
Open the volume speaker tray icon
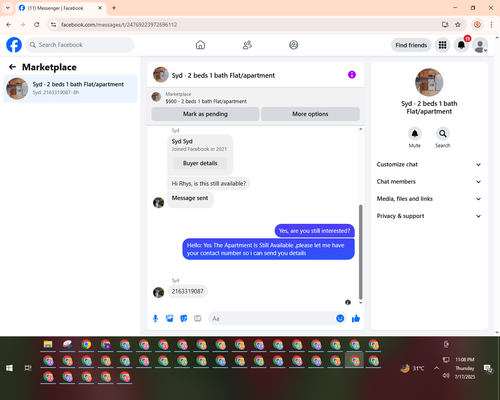(446, 376)
